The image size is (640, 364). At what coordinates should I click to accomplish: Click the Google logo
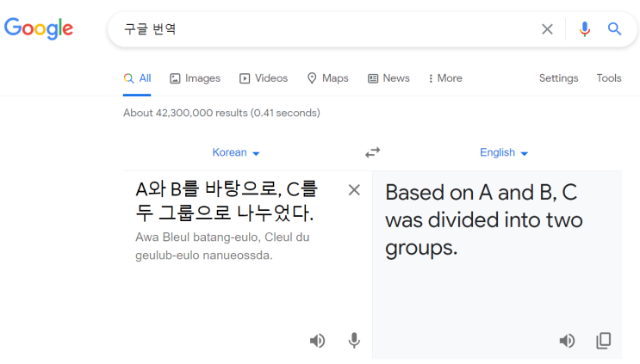coord(39,28)
